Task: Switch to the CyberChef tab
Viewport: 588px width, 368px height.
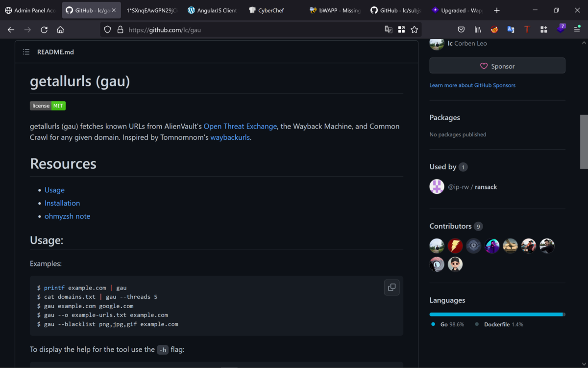Action: point(273,10)
